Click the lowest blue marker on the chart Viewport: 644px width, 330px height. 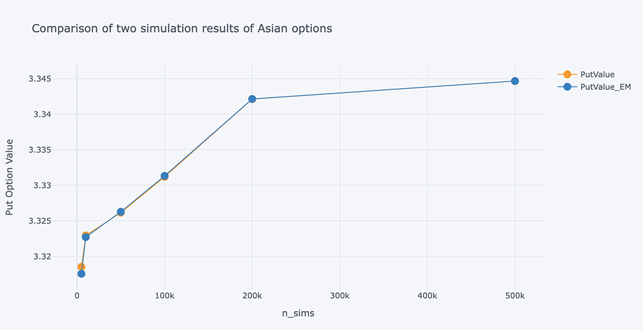pos(81,273)
